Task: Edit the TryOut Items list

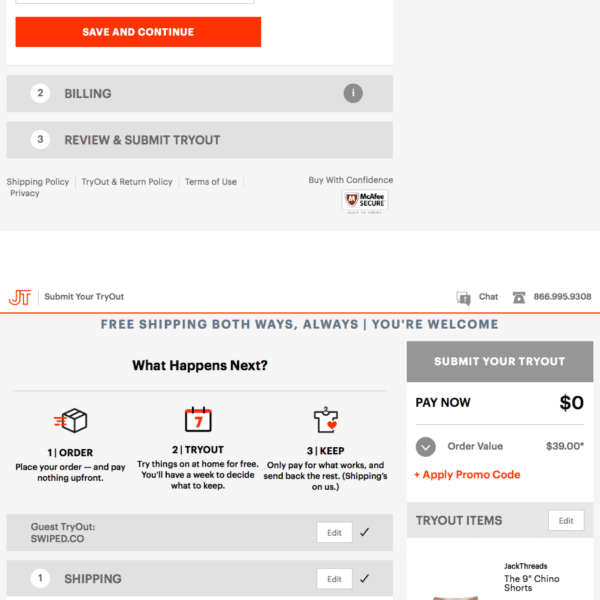Action: pos(566,520)
